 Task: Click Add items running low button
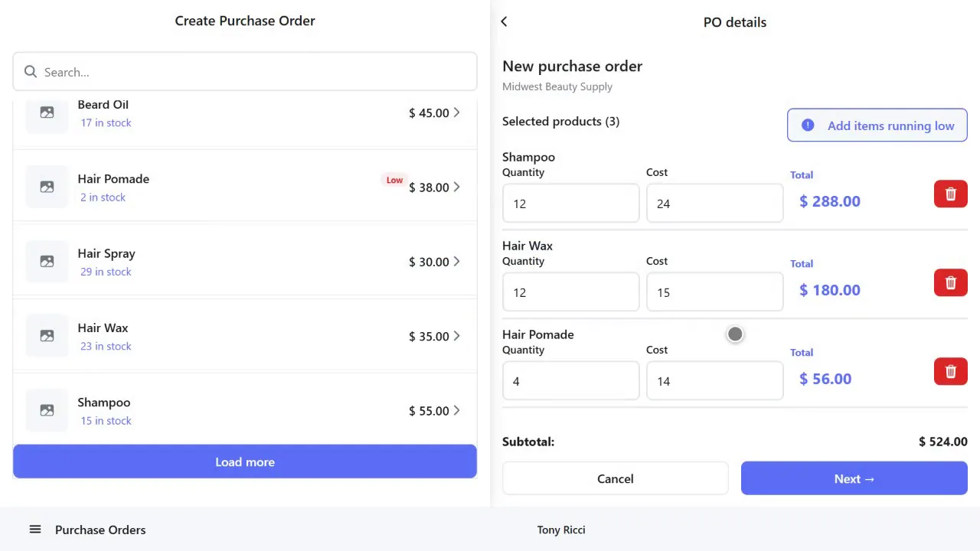877,126
